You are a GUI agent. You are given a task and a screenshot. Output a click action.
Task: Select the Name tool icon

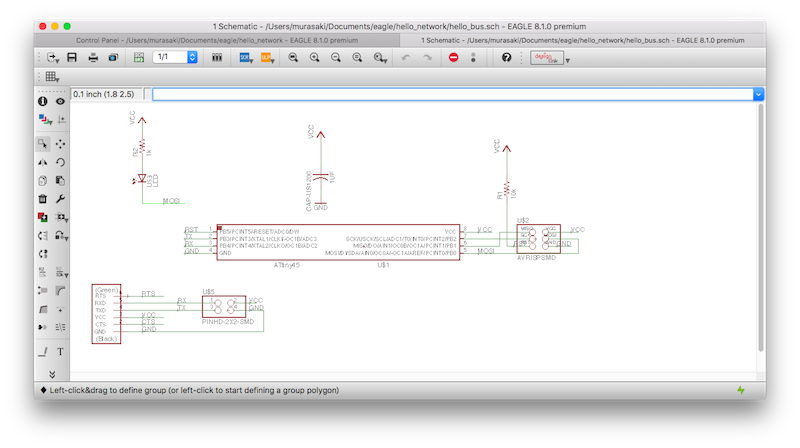[x=43, y=272]
